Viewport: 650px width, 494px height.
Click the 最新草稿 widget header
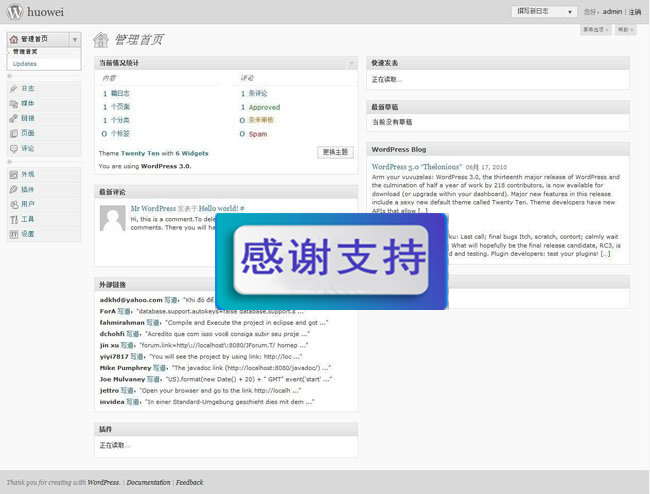tap(498, 107)
